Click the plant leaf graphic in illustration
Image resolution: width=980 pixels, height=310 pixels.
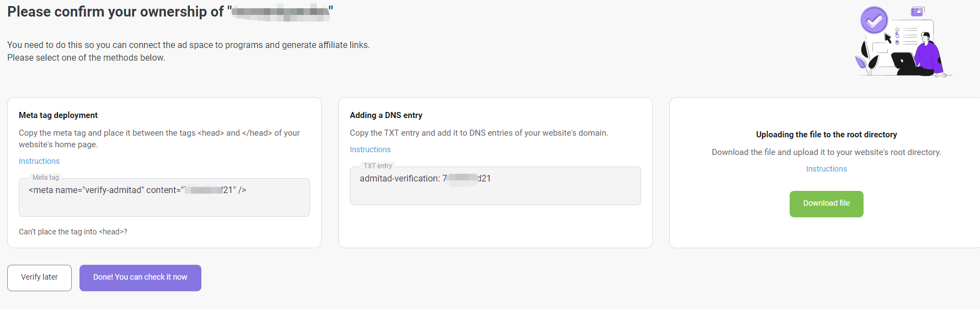tap(865, 58)
